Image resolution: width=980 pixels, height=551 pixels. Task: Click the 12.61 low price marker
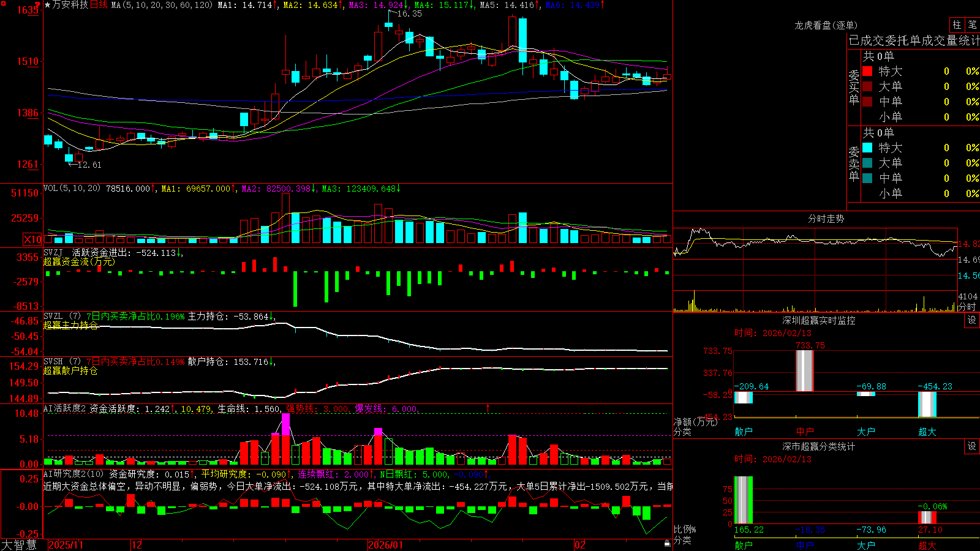click(89, 165)
